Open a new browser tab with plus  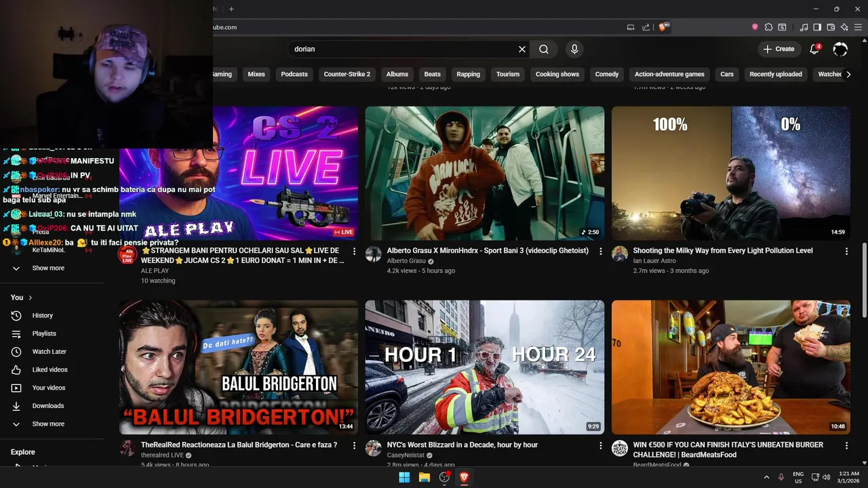point(231,9)
